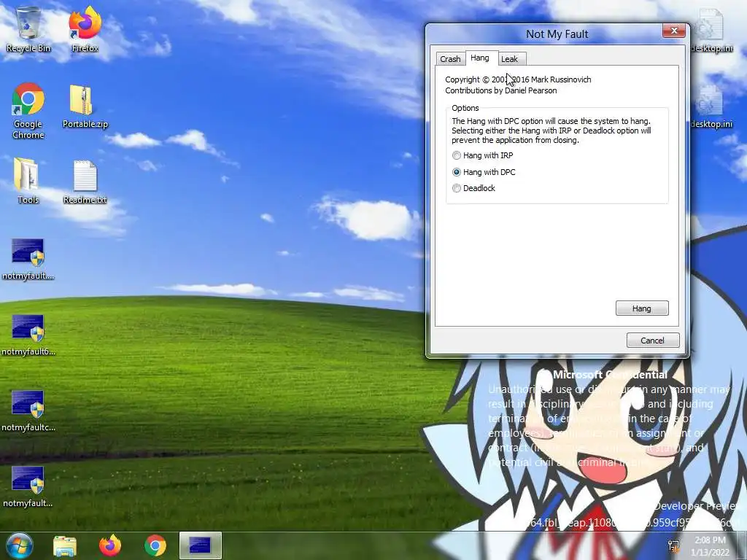Viewport: 747px width, 560px height.
Task: Select the Readme.txt file on the desktop
Action: point(85,182)
